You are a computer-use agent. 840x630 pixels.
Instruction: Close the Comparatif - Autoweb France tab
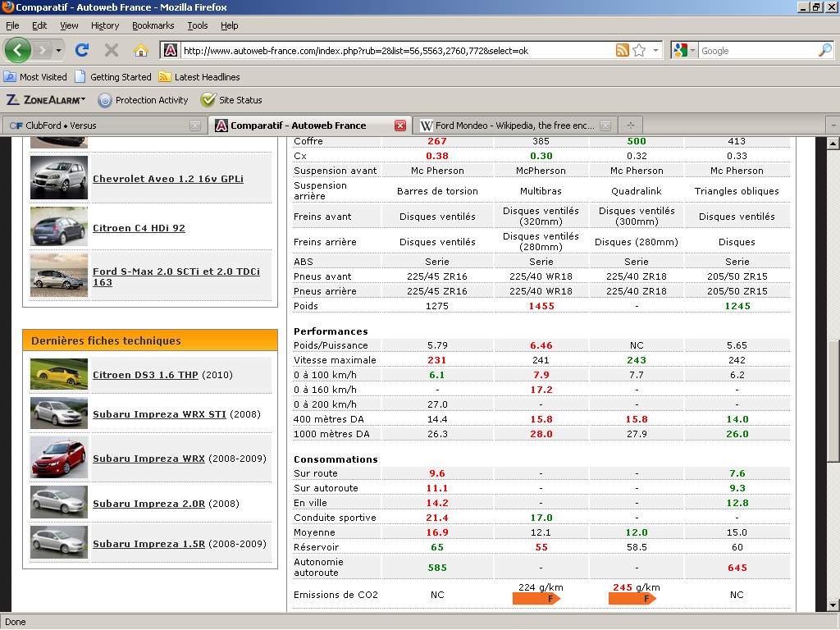(x=399, y=126)
